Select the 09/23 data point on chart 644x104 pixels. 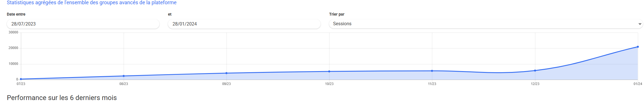[x=226, y=73]
